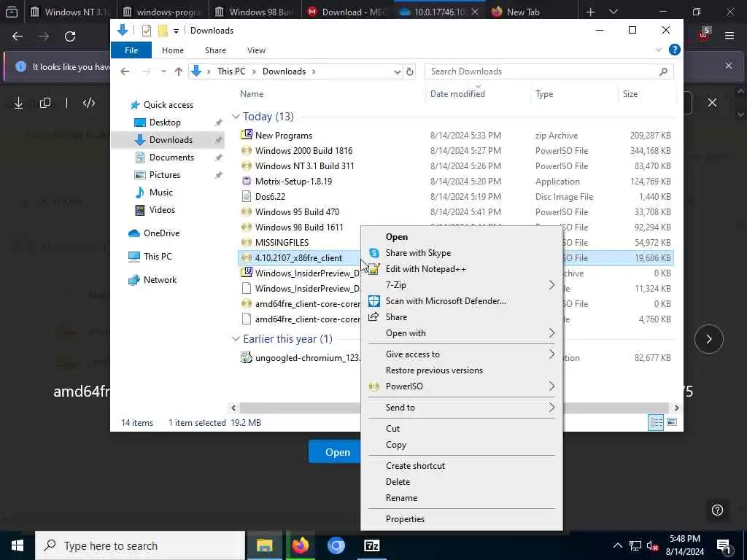Choose Rename in context menu

click(x=461, y=497)
